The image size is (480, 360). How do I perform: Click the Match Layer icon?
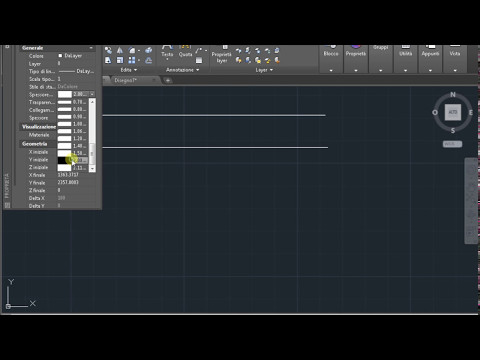pyautogui.click(x=277, y=60)
